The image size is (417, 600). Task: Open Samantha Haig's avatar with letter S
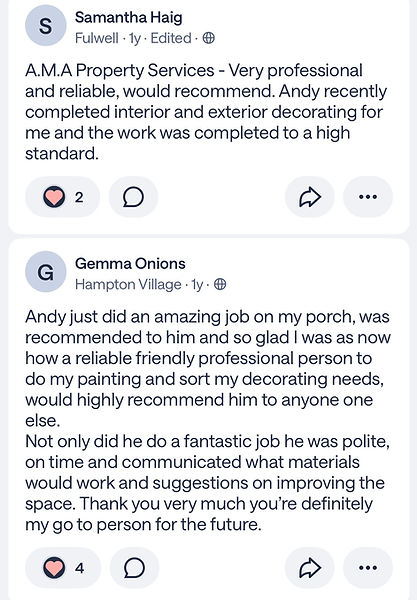(x=46, y=25)
